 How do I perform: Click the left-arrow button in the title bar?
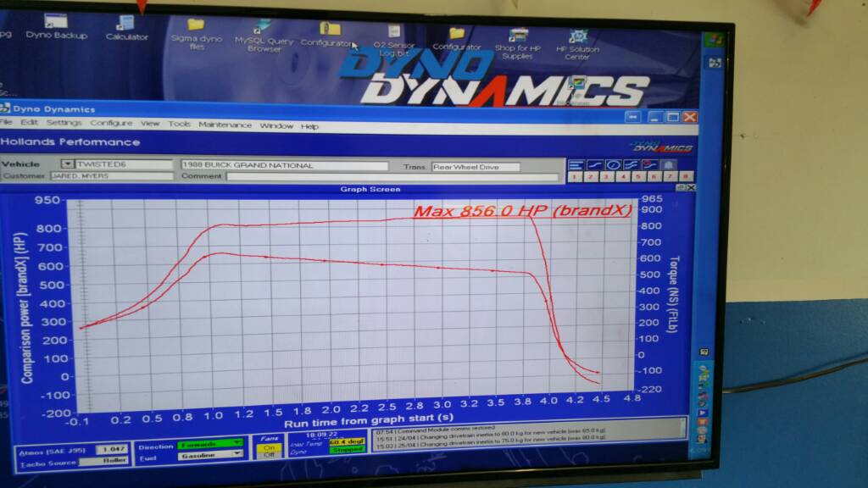point(633,117)
